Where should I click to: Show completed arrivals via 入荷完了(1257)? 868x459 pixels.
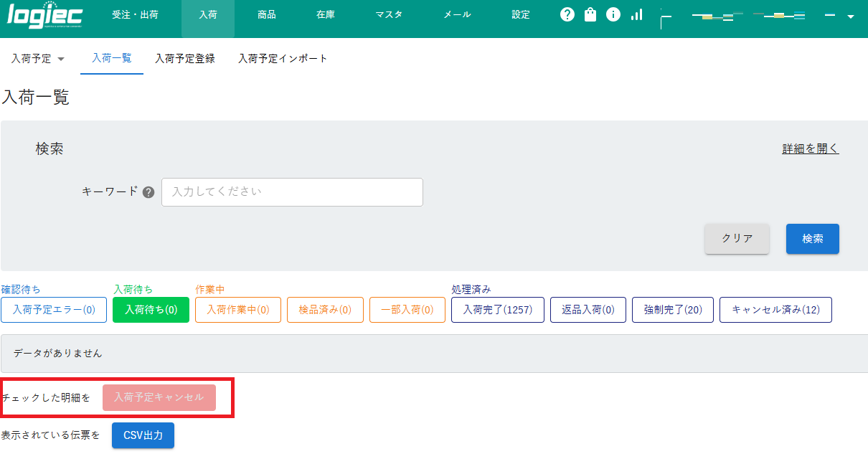coord(497,310)
